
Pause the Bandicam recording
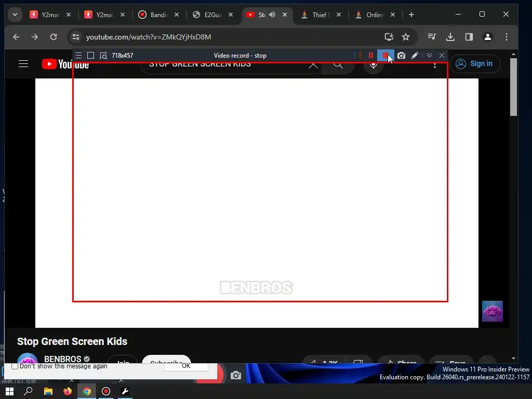pos(371,55)
